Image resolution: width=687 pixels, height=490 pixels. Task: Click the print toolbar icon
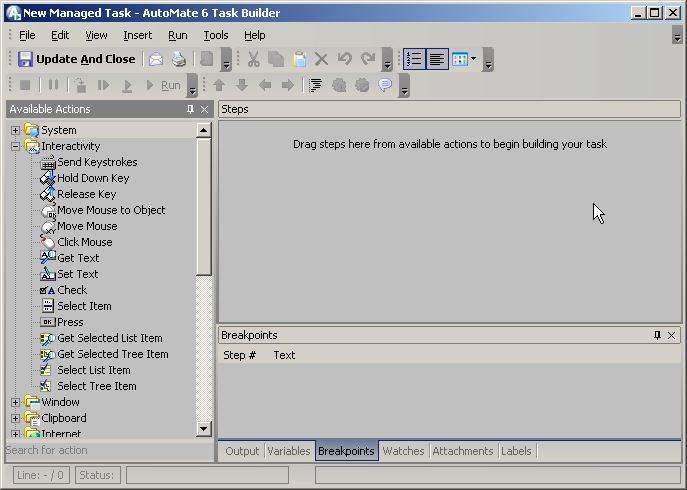(x=179, y=59)
